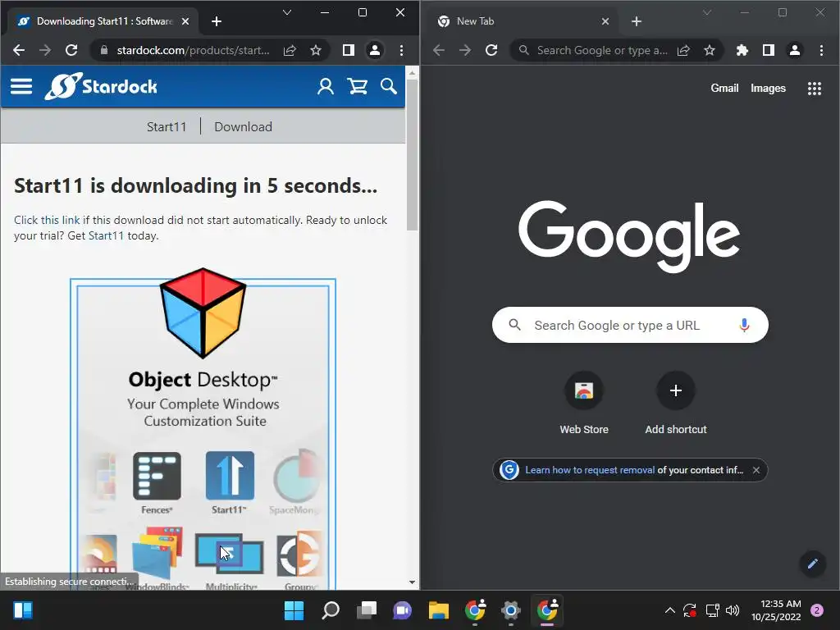
Task: Open Task View on the taskbar
Action: [367, 610]
